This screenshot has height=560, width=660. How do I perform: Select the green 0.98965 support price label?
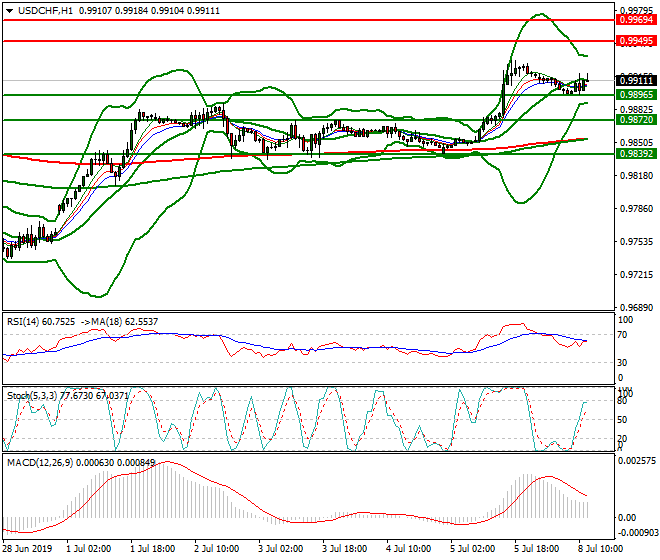click(x=636, y=95)
